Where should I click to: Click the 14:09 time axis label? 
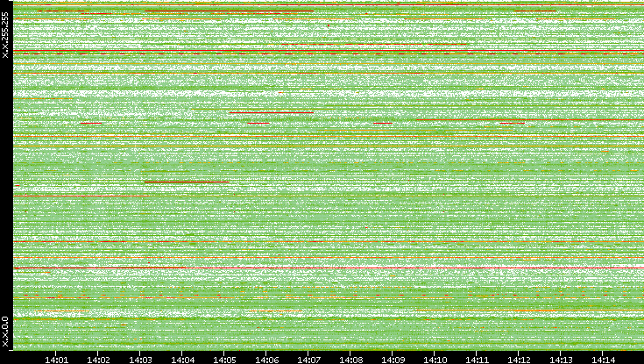coord(393,360)
